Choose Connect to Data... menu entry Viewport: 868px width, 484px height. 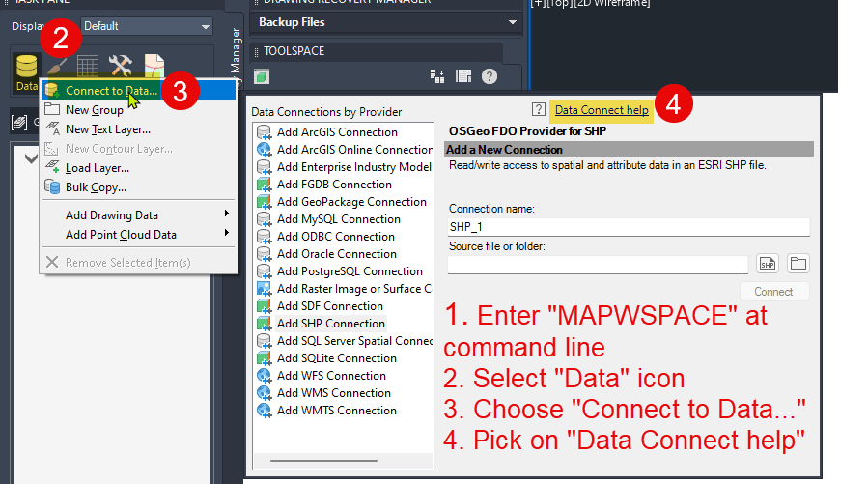point(138,90)
